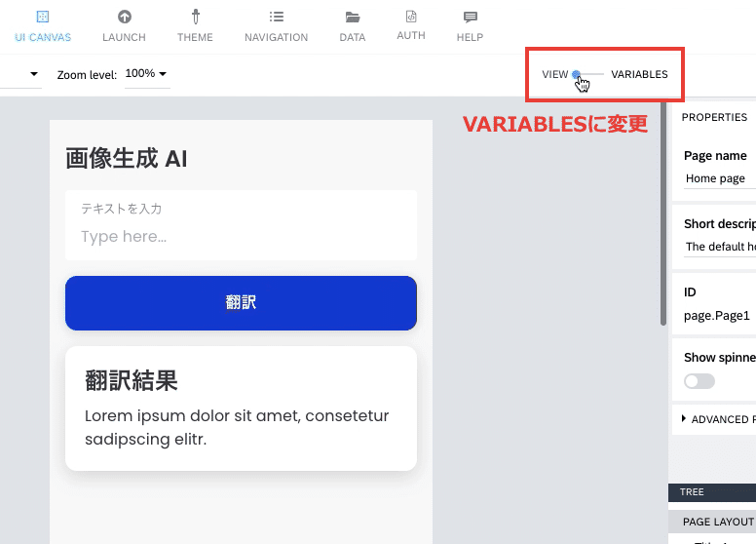Open the Theme brush icon
The image size is (756, 544).
[x=195, y=17]
